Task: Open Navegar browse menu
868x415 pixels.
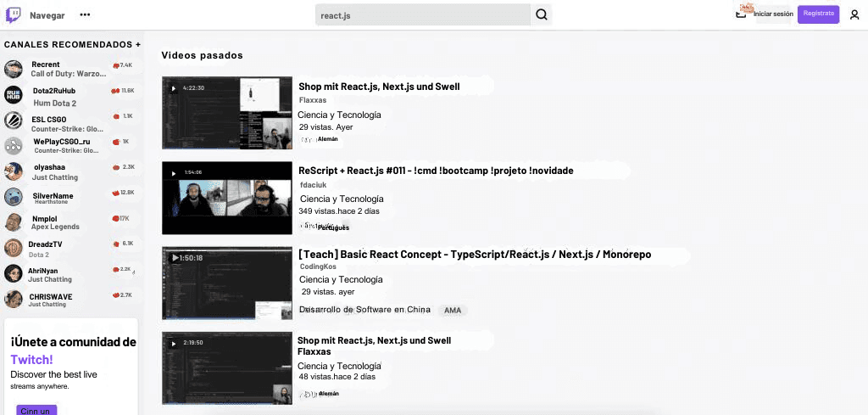Action: 47,15
